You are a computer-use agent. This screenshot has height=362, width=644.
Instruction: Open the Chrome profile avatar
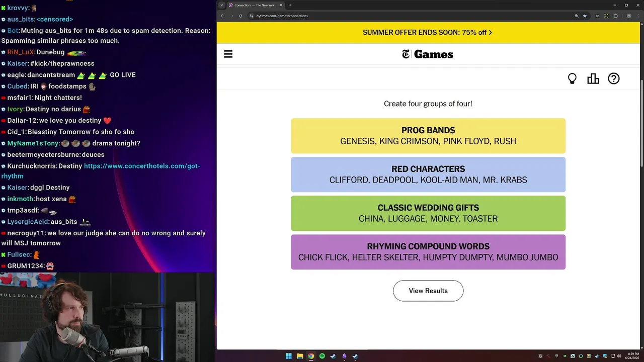[x=629, y=16]
